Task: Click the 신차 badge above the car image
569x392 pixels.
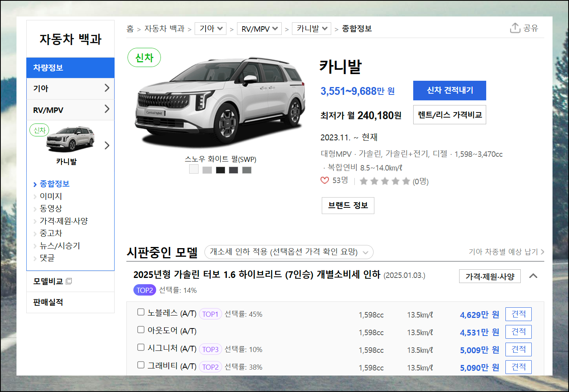Action: pos(144,58)
